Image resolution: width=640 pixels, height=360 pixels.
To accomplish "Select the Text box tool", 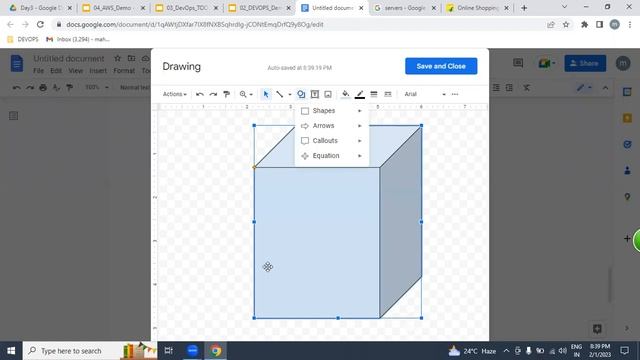I will 315,94.
